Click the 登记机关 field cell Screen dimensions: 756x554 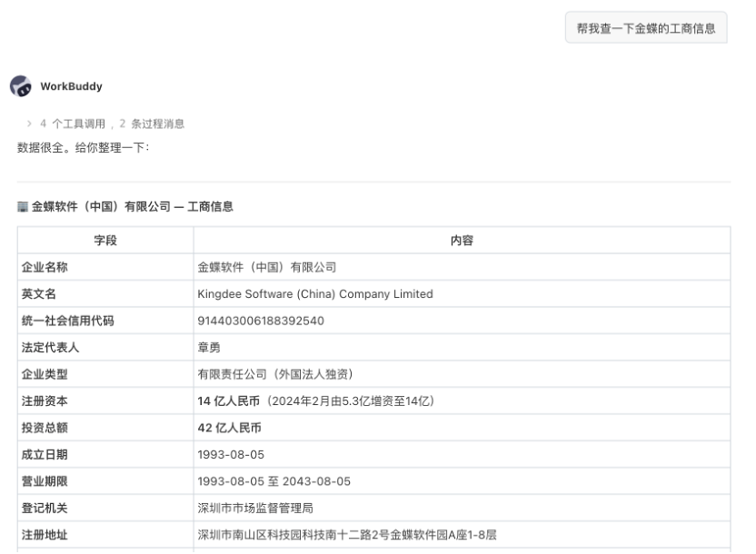(105, 508)
